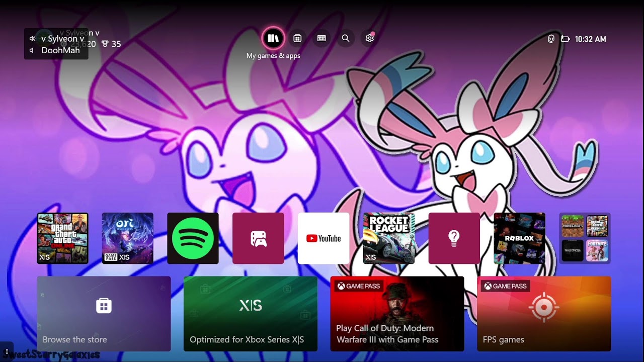Open My games & apps library icon
The image size is (644, 362).
pyautogui.click(x=273, y=38)
